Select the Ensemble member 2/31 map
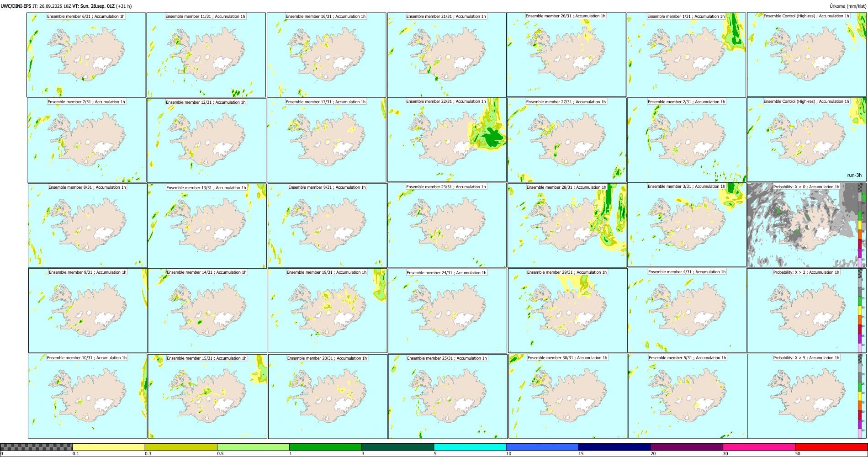The image size is (868, 457). click(x=687, y=140)
